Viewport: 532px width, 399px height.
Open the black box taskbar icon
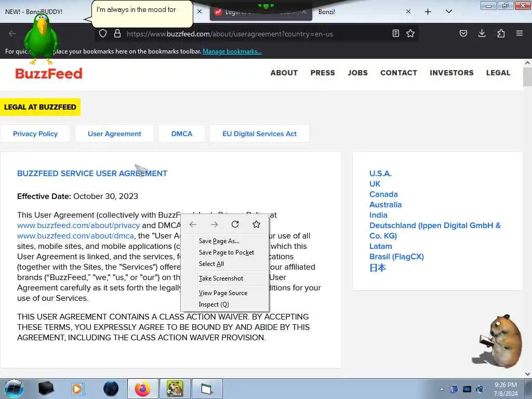[46, 389]
